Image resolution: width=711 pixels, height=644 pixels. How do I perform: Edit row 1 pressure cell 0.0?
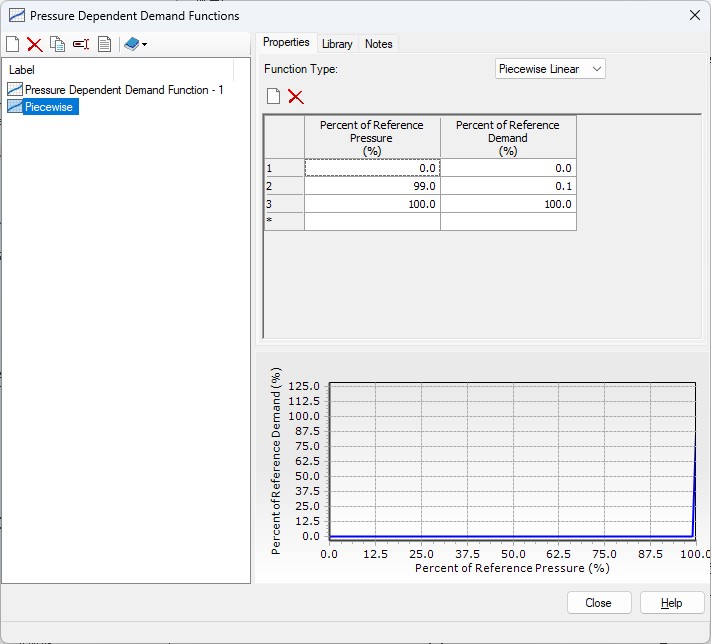click(x=372, y=168)
